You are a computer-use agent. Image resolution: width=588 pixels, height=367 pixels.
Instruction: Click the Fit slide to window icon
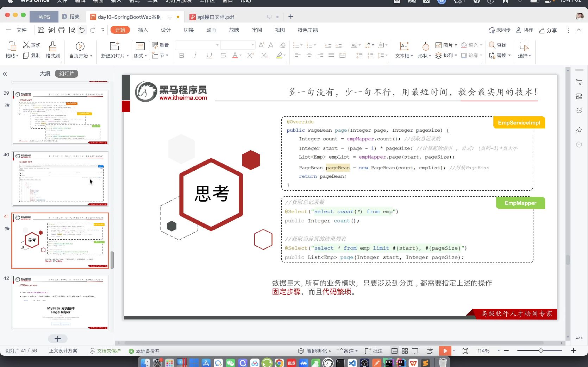tap(465, 351)
